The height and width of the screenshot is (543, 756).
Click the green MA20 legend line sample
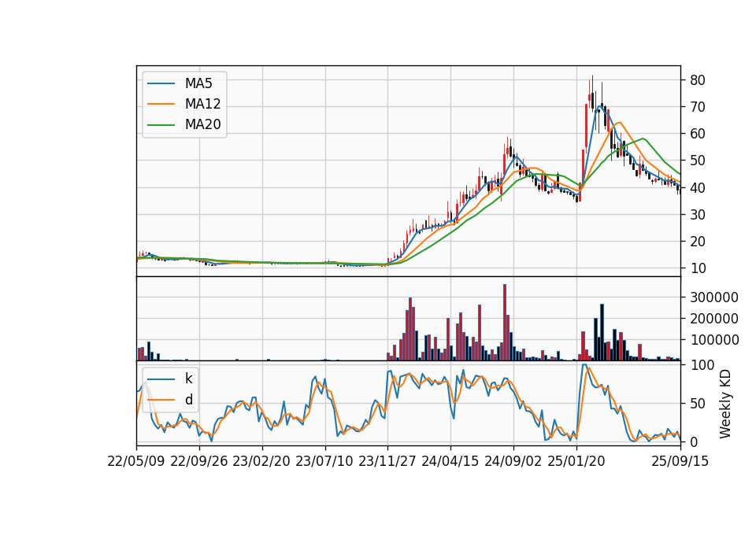pos(161,125)
